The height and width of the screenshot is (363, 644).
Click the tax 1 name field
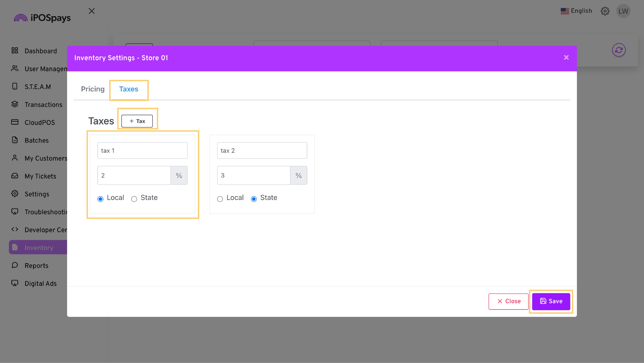[x=142, y=150]
